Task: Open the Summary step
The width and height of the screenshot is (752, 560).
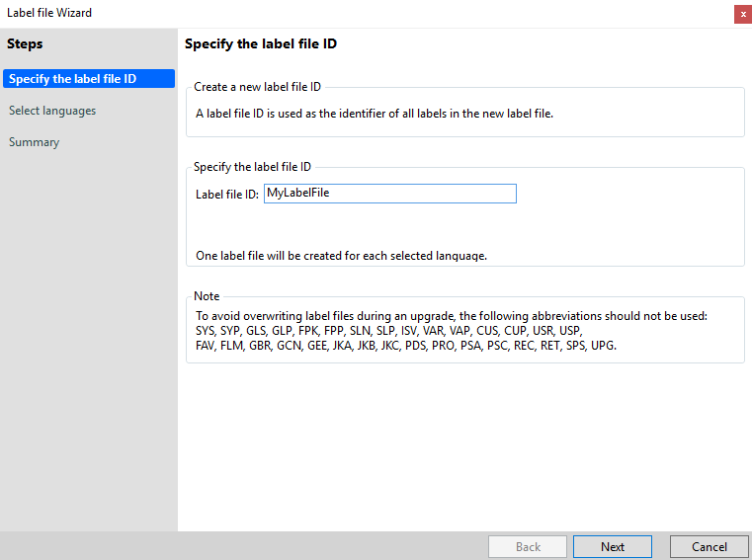Action: 34,142
